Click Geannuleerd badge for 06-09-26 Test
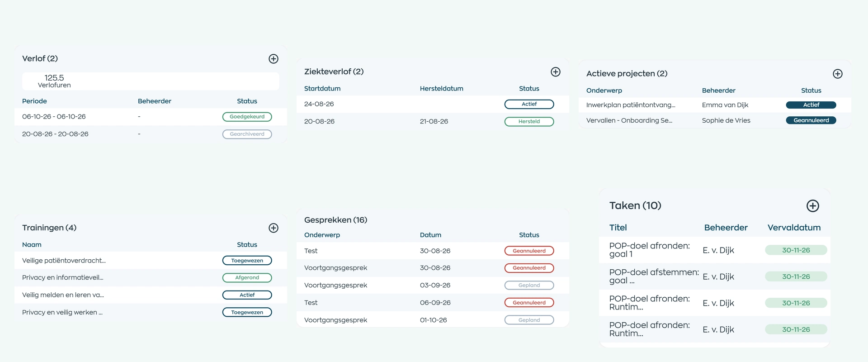This screenshot has height=362, width=868. click(x=529, y=303)
